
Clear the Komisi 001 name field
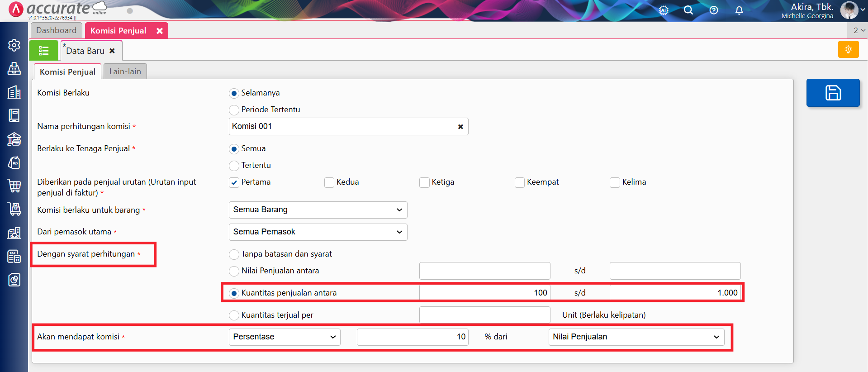tap(460, 127)
